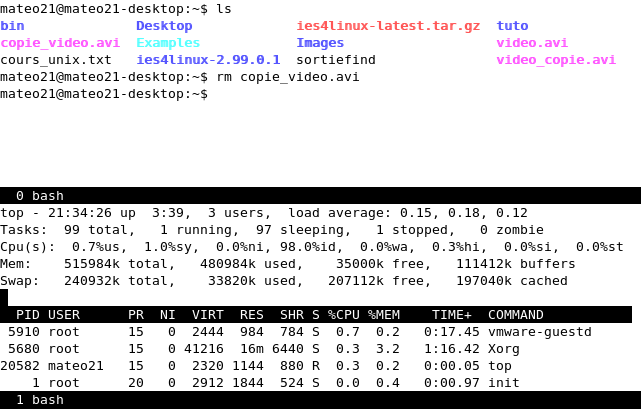
Task: Select the 'Desktop' directory in ls output
Action: click(164, 26)
